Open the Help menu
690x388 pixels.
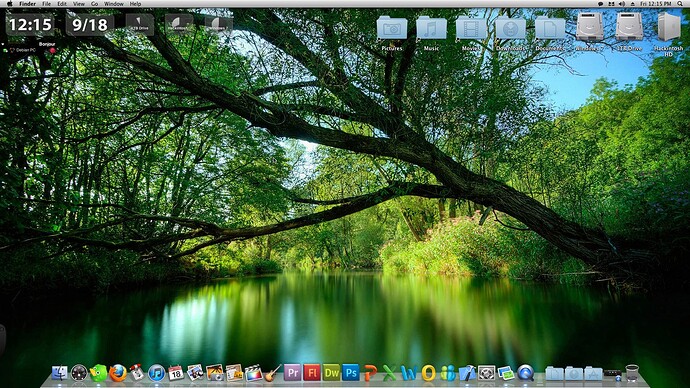[x=136, y=4]
